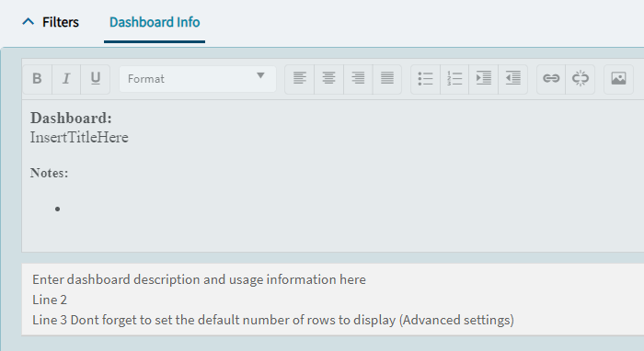Remove link with unlink icon

(x=581, y=79)
